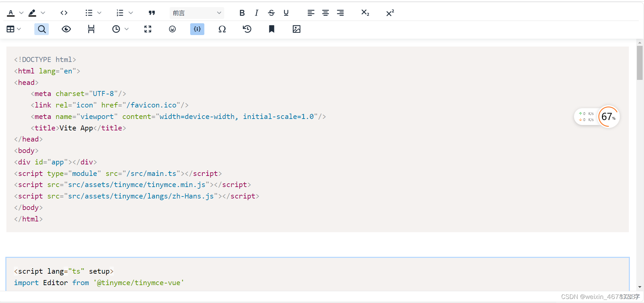Toggle bold formatting
Screen dimensions: 644x303
click(x=242, y=13)
